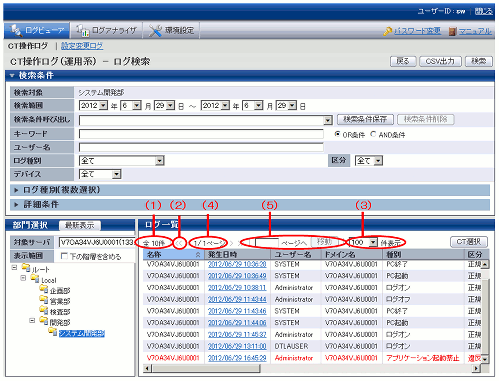Open the start month dropdown
Viewport: 499px width, 381px height.
point(137,106)
